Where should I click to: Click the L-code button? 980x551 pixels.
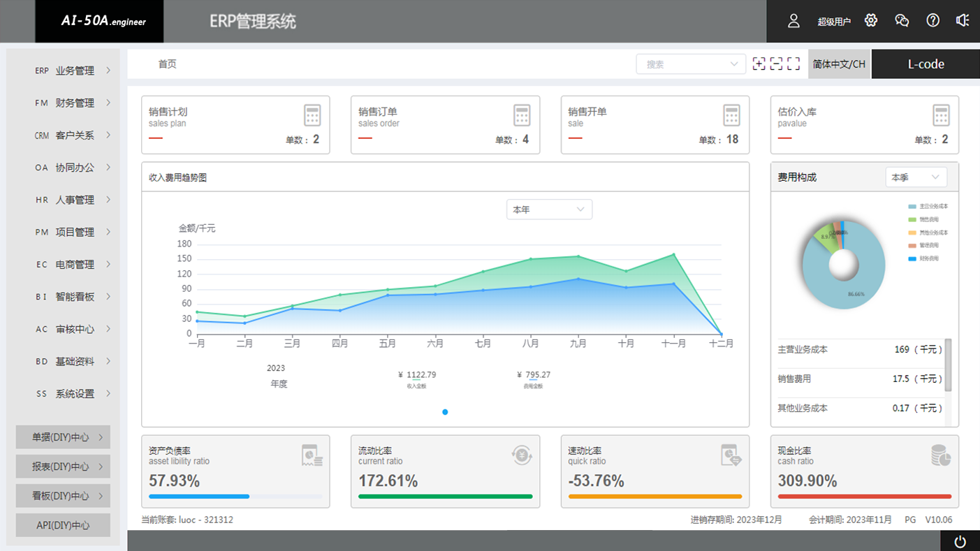pyautogui.click(x=926, y=64)
